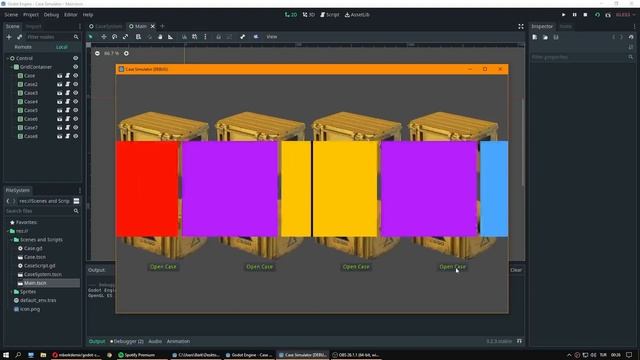
Task: Toggle visibility of GridContainer node
Action: point(76,67)
